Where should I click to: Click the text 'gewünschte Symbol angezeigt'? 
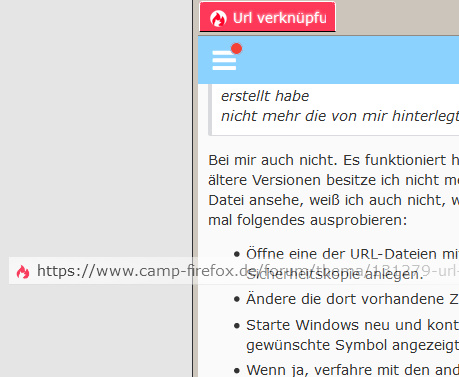(x=353, y=345)
